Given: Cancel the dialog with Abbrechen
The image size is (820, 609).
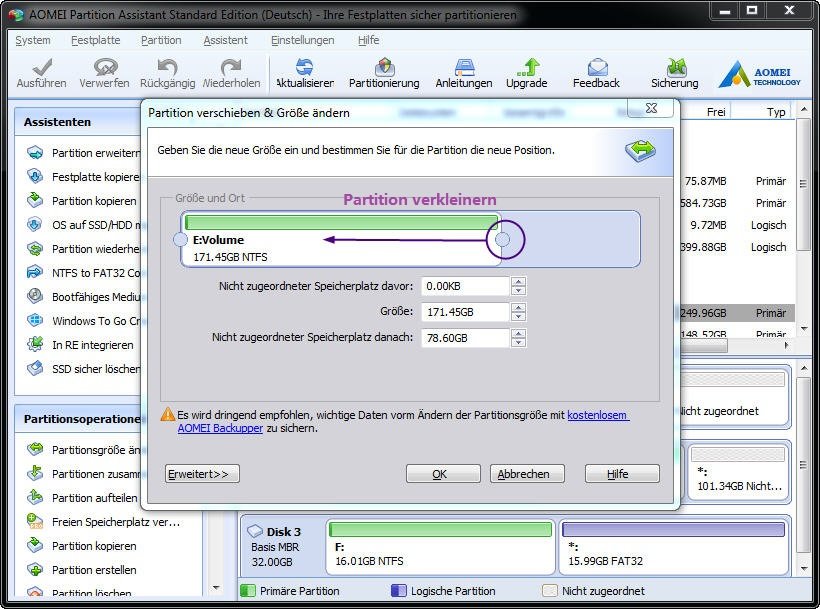Looking at the screenshot, I should [x=527, y=474].
